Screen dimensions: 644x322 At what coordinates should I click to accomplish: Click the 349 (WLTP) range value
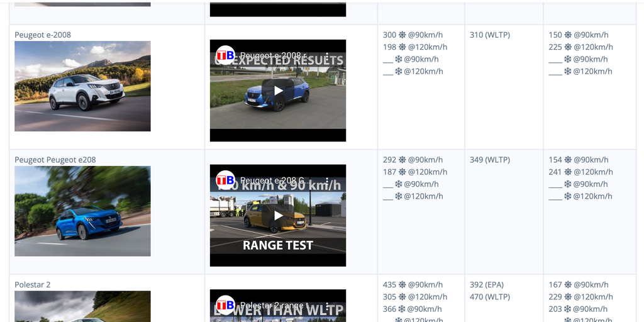[x=490, y=160]
